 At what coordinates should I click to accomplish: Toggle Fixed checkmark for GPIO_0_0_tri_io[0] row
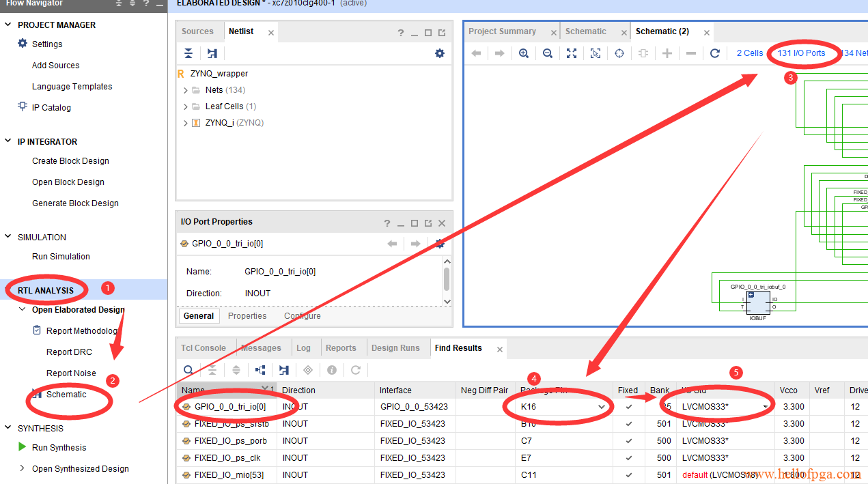[629, 407]
